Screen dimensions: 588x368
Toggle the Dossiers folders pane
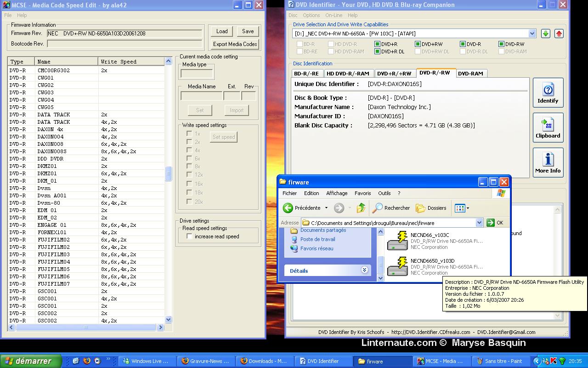tap(431, 208)
